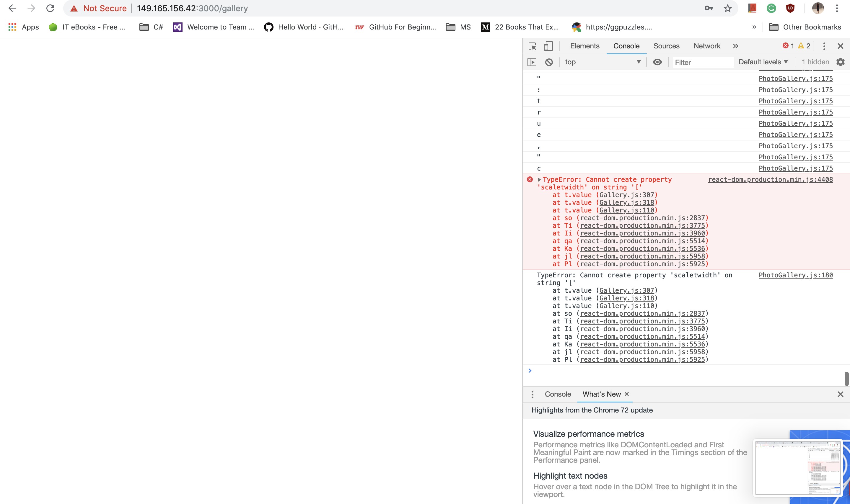Expand the TypeError scaletwidth error details
Screen dimensions: 850x504
coord(540,179)
